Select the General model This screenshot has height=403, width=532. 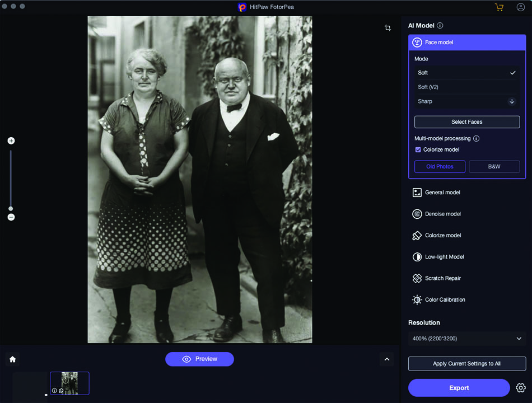pyautogui.click(x=442, y=193)
